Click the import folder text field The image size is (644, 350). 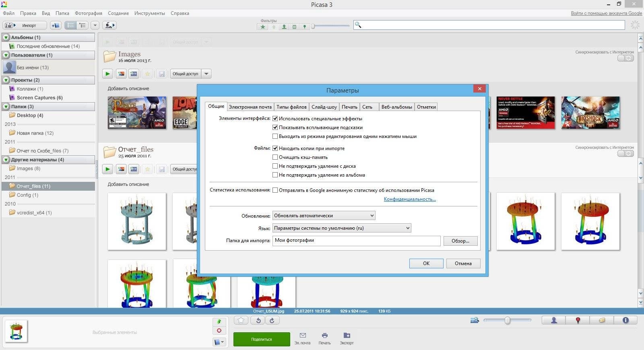(357, 241)
